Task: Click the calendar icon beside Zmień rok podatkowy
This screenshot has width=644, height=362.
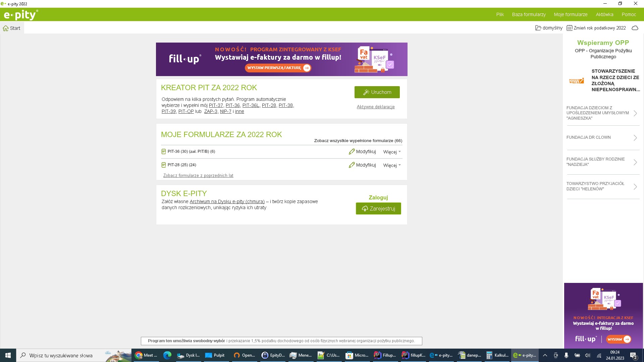Action: click(569, 28)
